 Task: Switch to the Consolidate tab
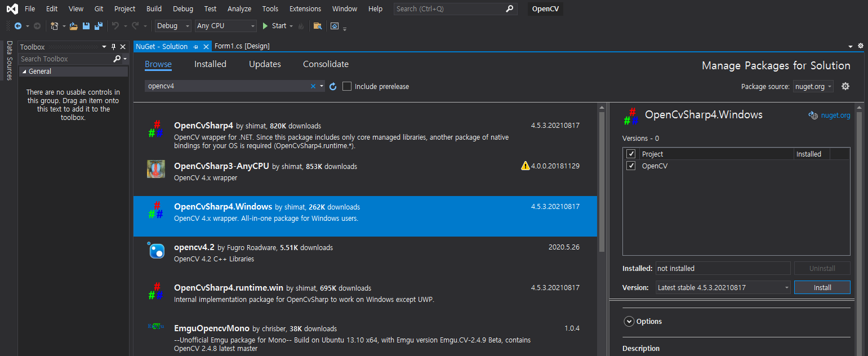pyautogui.click(x=326, y=64)
